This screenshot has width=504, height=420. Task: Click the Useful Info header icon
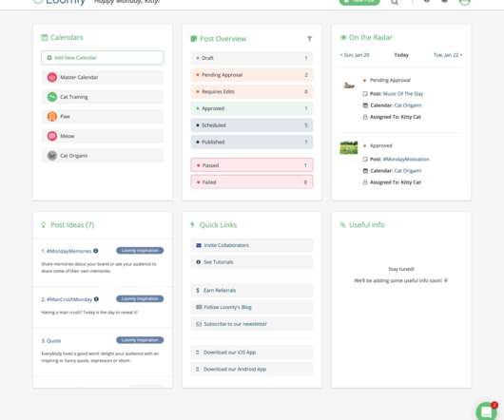click(342, 224)
